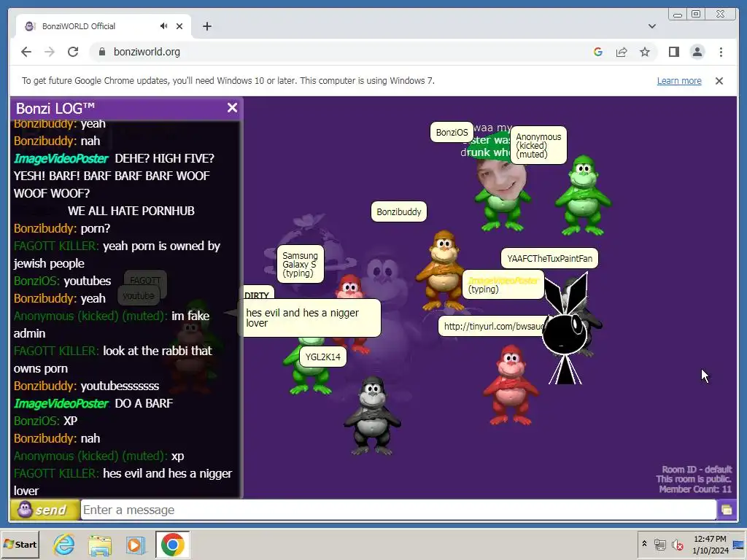Click the Samsung Galaxy S name tag
Screen dimensions: 747x560
coord(300,264)
